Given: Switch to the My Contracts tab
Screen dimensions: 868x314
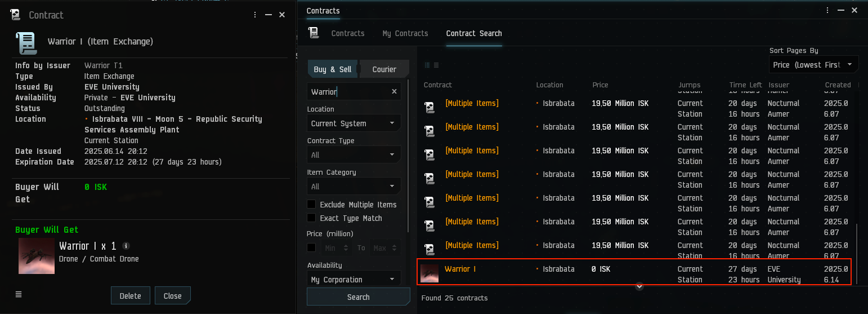Looking at the screenshot, I should [405, 33].
